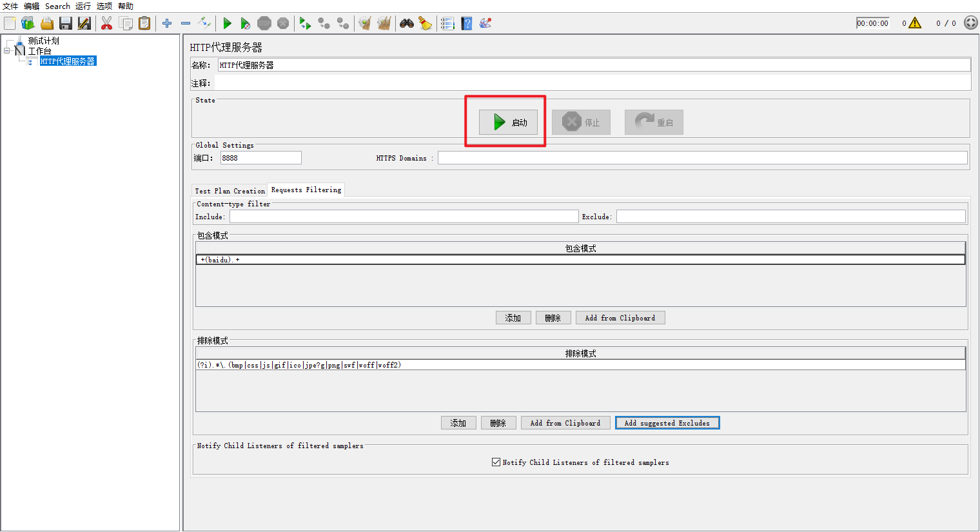Open the Search menu
Image resolution: width=980 pixels, height=532 pixels.
(57, 6)
